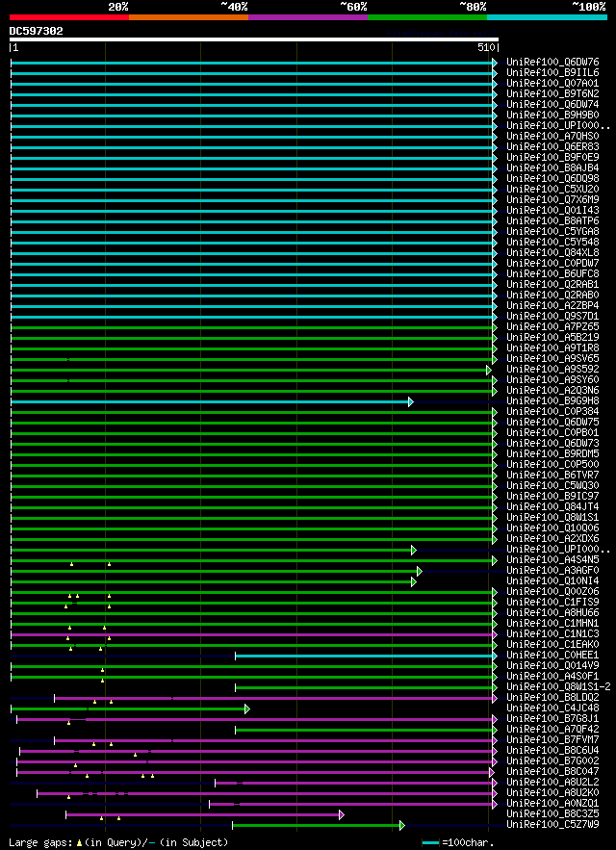Click the green ~80% identity legend segment

point(427,17)
